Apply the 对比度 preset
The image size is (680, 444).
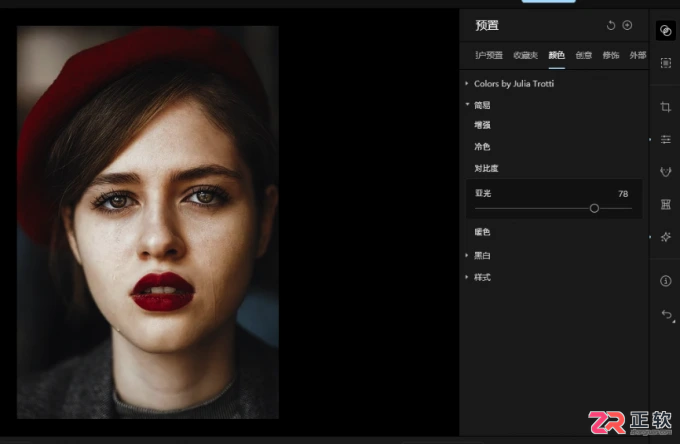486,168
